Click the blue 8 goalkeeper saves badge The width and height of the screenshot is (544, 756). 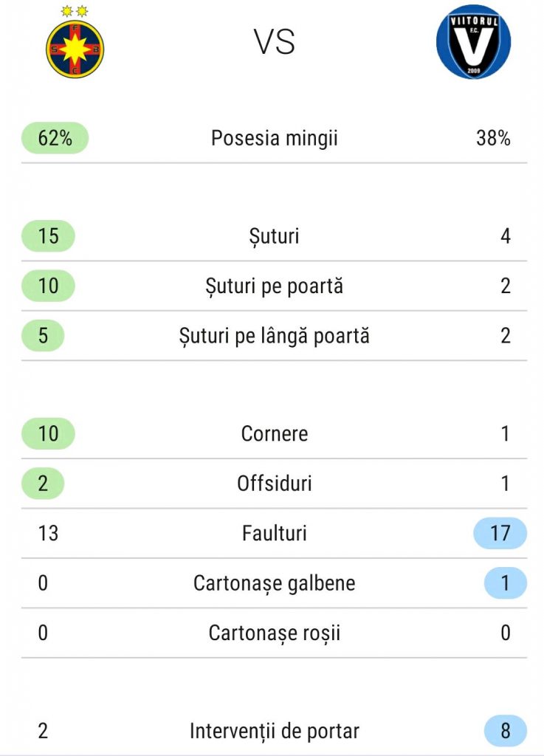(x=505, y=731)
